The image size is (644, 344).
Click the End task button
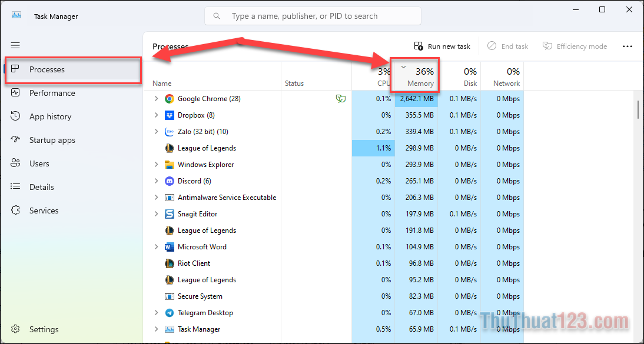click(x=507, y=46)
